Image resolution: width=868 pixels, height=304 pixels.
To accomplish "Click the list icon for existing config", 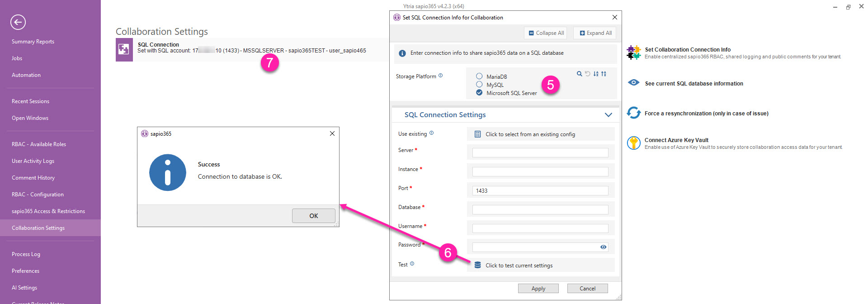I will point(477,134).
